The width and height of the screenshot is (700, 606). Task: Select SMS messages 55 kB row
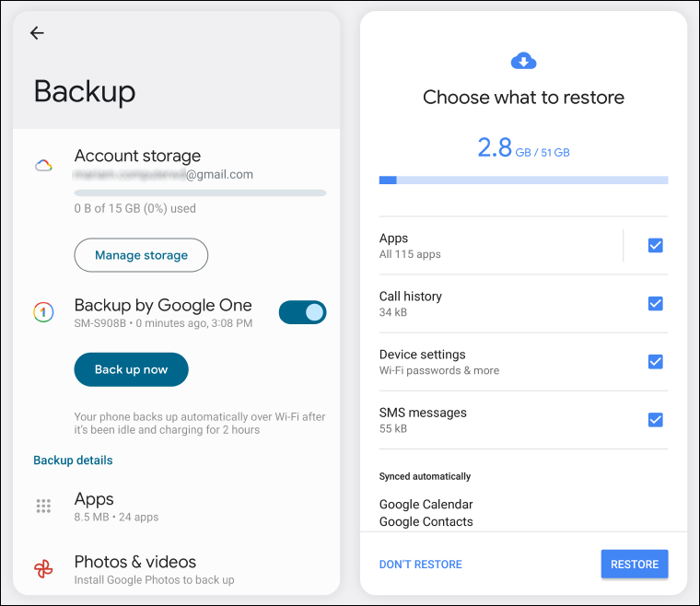523,419
